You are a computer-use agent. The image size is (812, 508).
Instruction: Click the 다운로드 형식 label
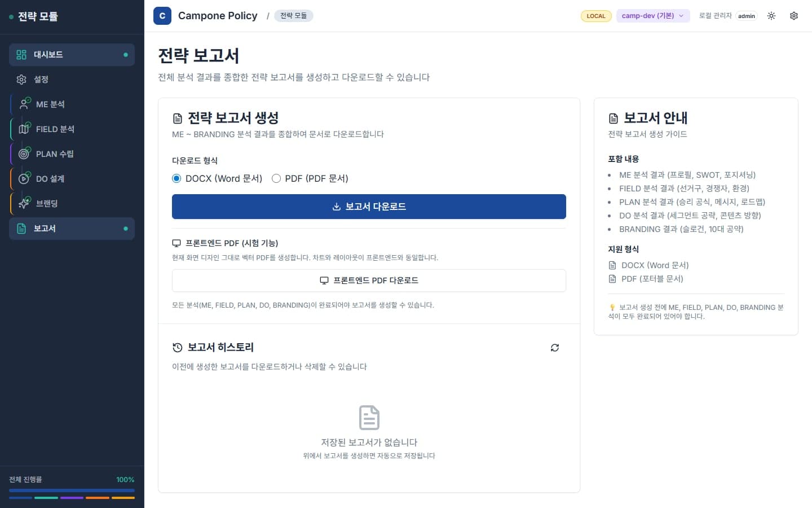pyautogui.click(x=195, y=161)
